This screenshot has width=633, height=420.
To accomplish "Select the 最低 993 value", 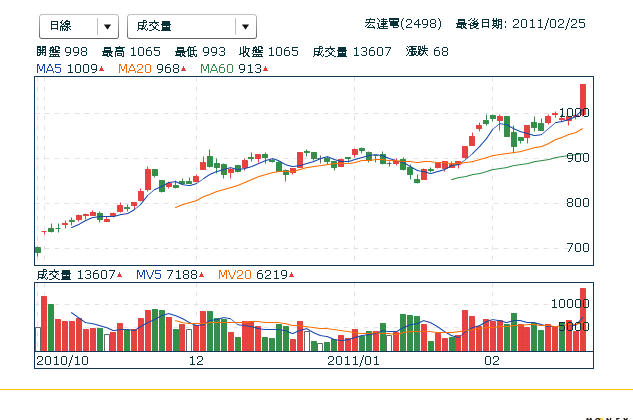I will [200, 52].
